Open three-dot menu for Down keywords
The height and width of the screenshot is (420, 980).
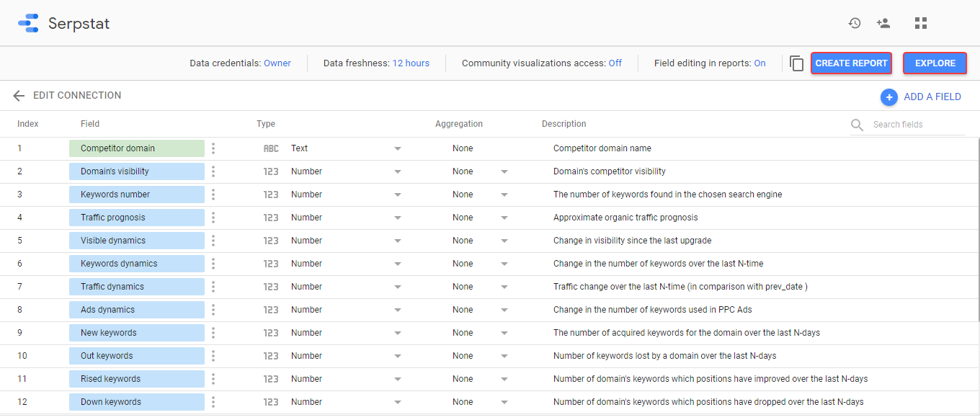coord(213,402)
